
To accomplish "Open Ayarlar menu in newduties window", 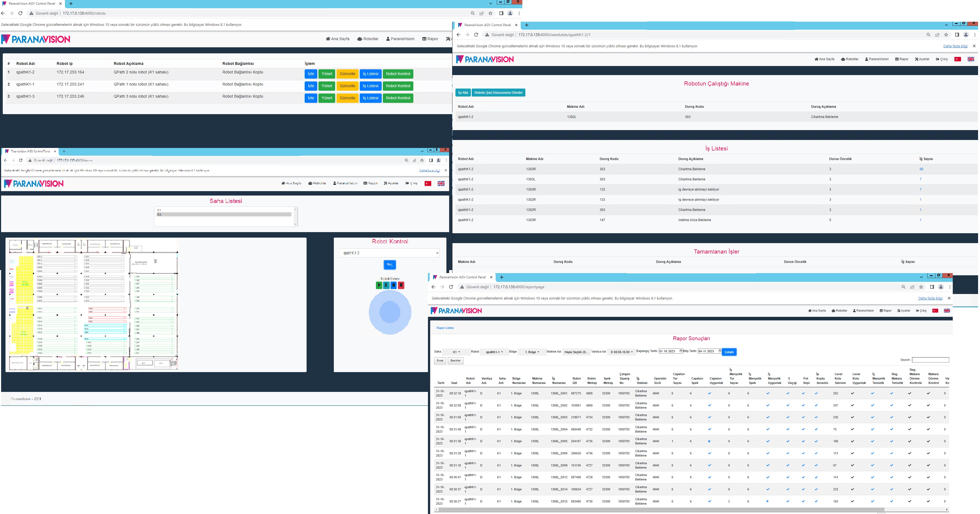I will point(922,59).
